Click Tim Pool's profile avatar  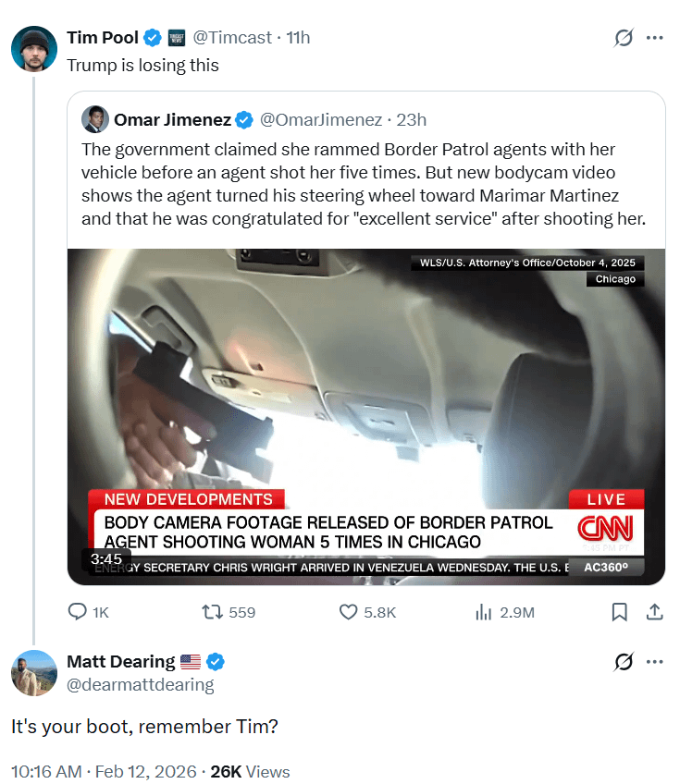pyautogui.click(x=34, y=48)
